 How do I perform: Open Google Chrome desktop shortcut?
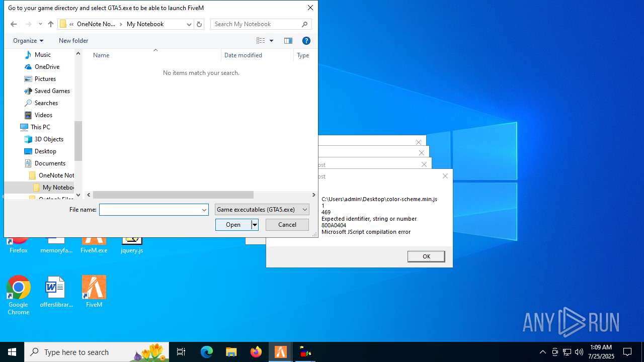click(x=19, y=296)
